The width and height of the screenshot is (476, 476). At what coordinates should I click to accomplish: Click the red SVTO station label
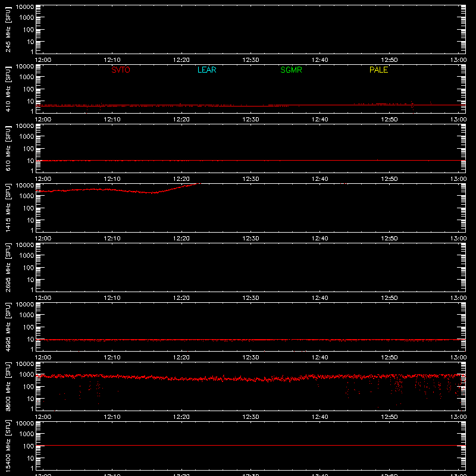(121, 70)
